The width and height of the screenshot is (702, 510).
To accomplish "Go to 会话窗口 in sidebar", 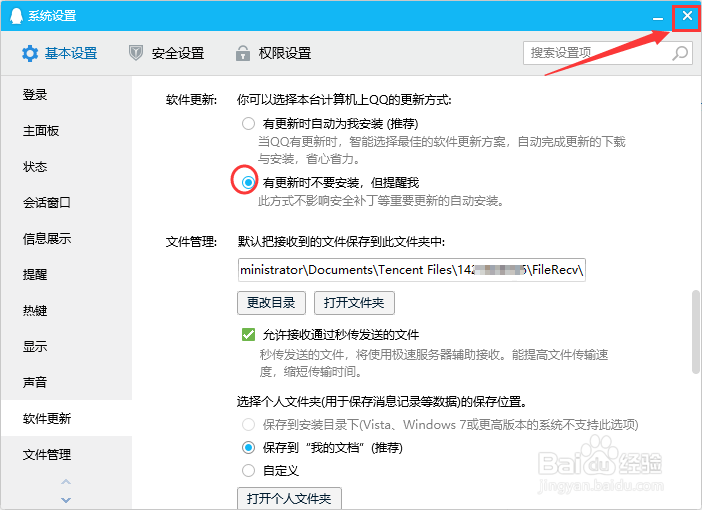I will 66,203.
